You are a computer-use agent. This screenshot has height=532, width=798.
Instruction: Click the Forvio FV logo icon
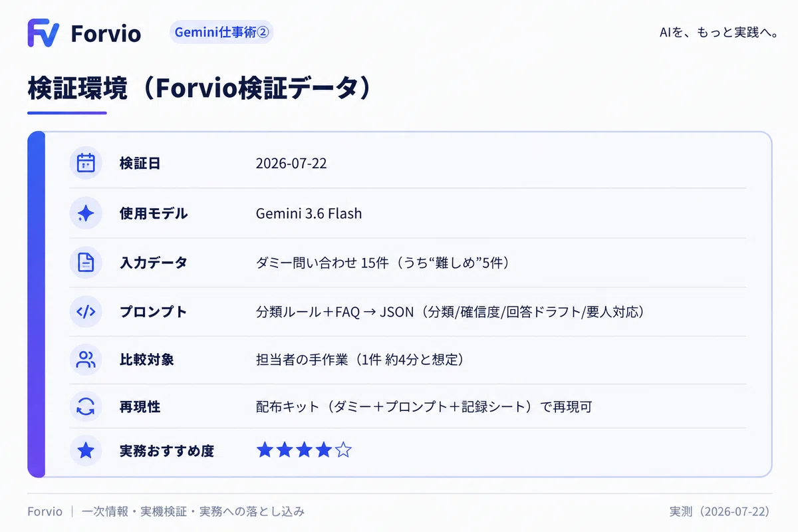pyautogui.click(x=43, y=33)
